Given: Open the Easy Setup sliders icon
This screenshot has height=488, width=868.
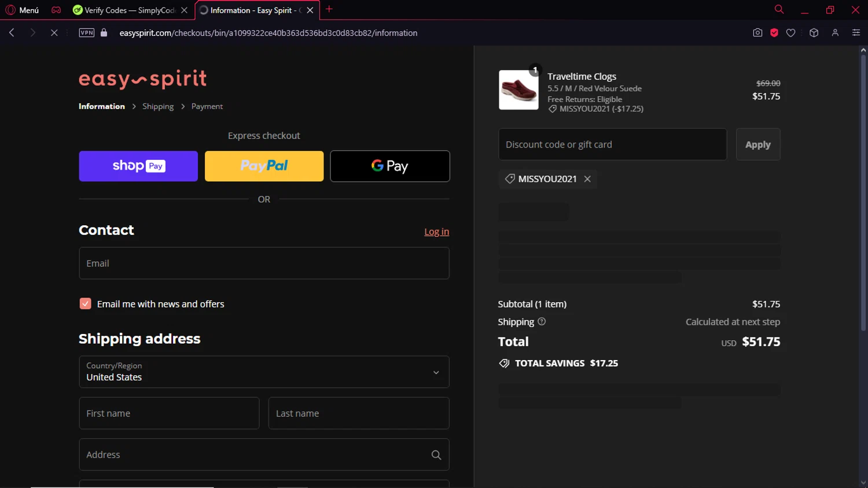Looking at the screenshot, I should pos(856,33).
